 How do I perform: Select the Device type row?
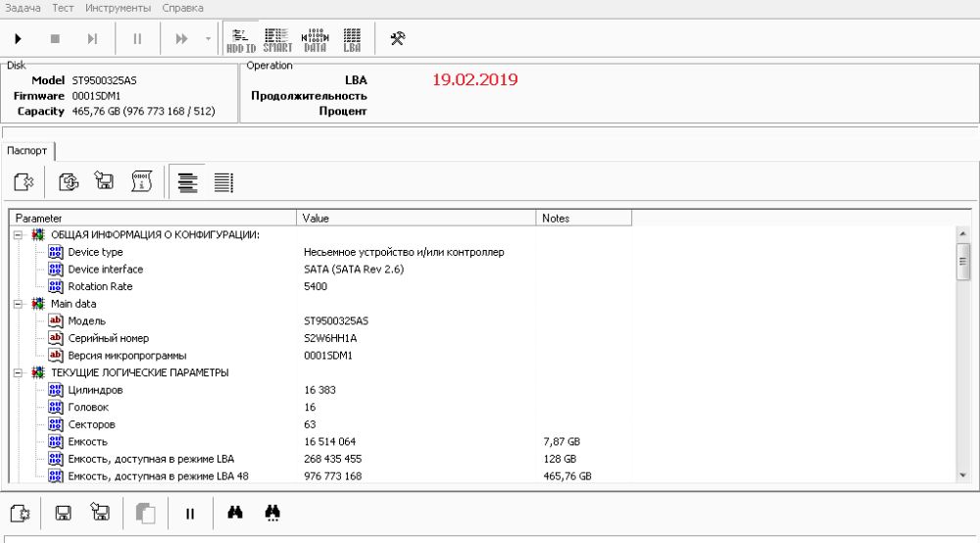pos(320,252)
